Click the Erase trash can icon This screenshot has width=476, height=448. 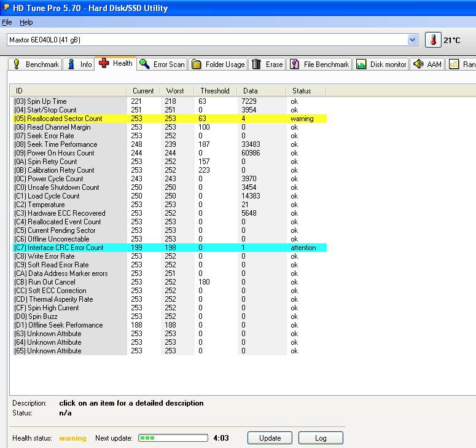coord(257,64)
